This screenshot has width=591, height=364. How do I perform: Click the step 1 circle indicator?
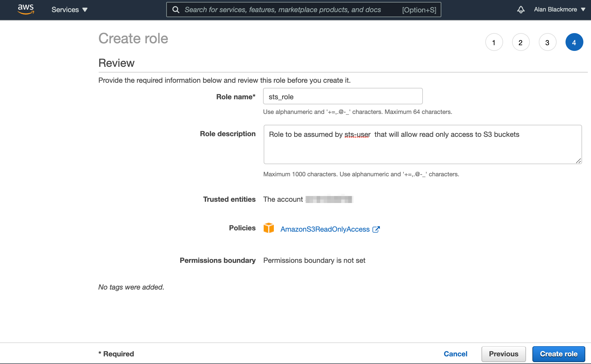click(x=494, y=42)
